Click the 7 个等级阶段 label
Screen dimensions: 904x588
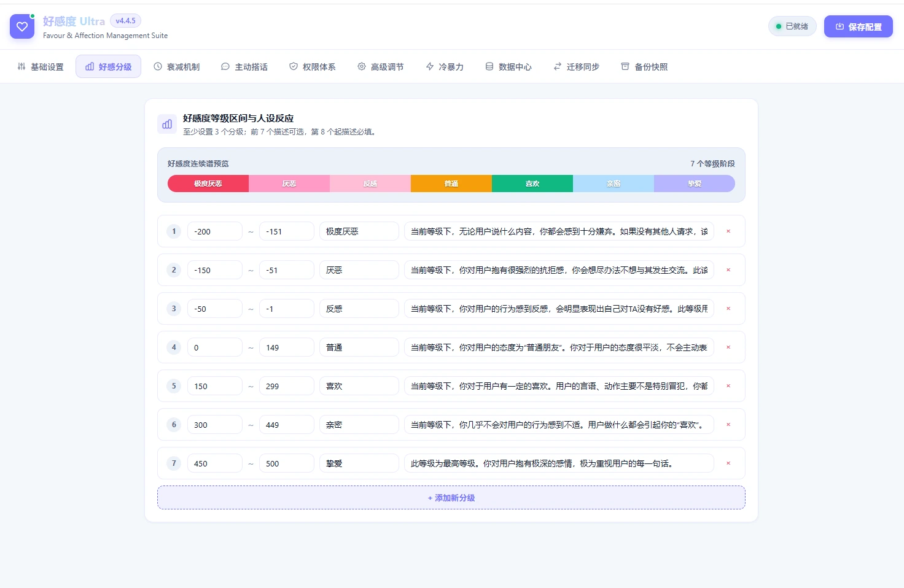pyautogui.click(x=712, y=164)
